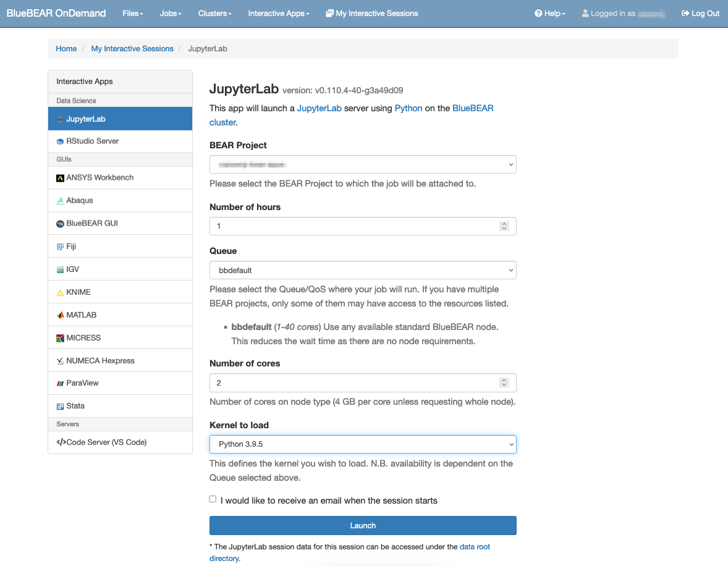
Task: Select BlueBEAR GUI from the app list
Action: (x=121, y=223)
